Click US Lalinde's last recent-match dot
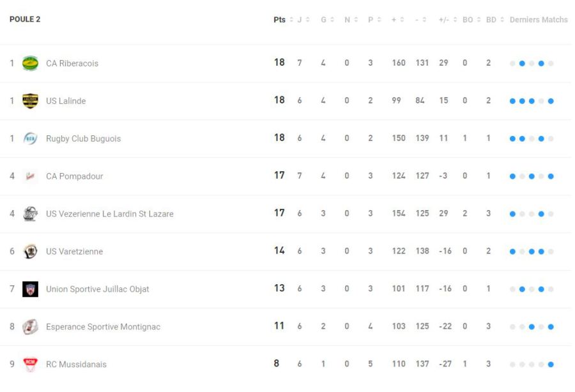Image resolution: width=575 pixels, height=392 pixels. [551, 101]
